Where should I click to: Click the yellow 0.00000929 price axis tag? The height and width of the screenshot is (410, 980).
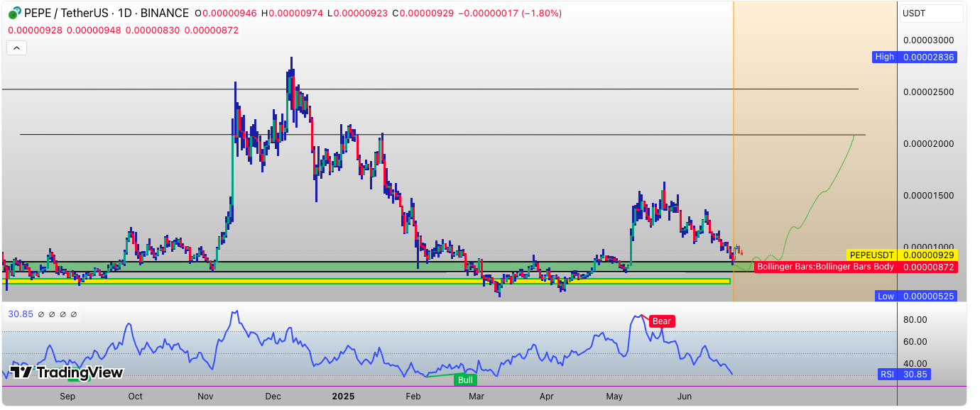(929, 255)
